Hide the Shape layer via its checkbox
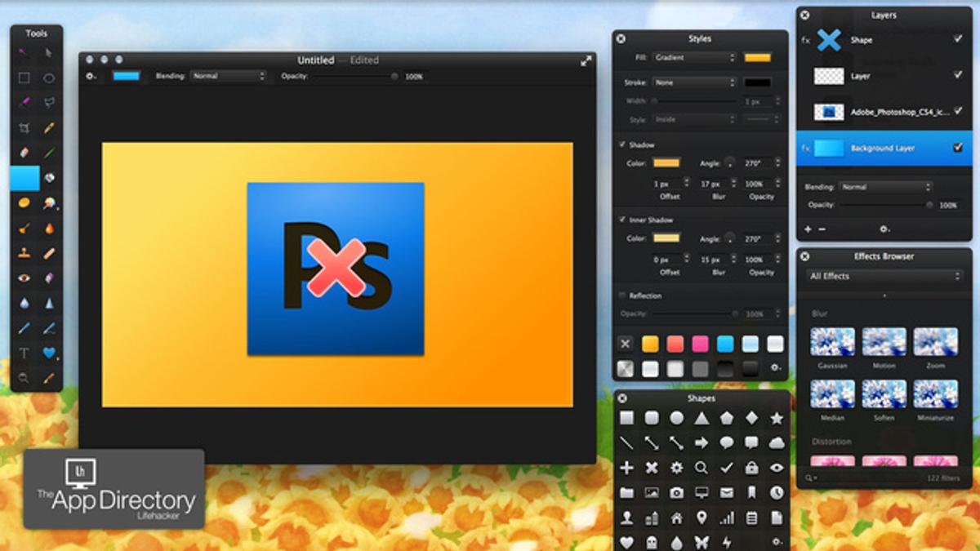 tap(957, 38)
